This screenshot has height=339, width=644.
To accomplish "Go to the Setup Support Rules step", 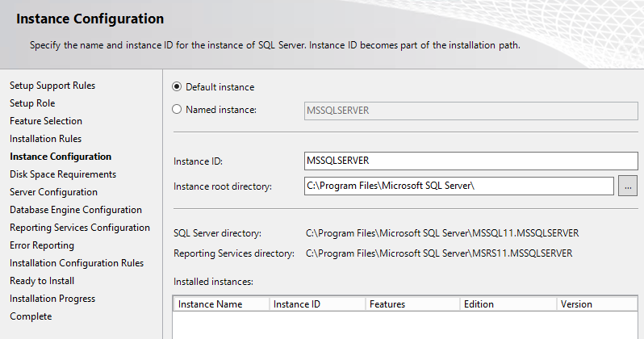I will pos(52,86).
